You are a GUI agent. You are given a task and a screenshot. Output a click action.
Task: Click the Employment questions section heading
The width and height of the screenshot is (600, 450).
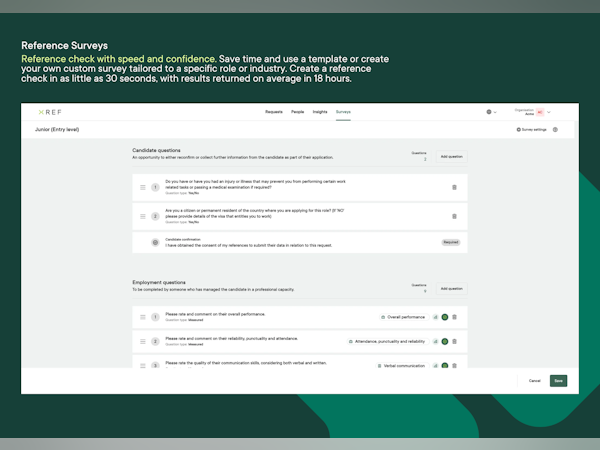click(159, 282)
